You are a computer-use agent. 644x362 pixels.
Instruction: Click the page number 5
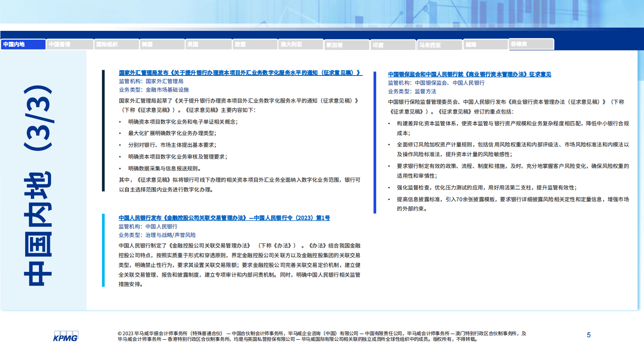(588, 335)
